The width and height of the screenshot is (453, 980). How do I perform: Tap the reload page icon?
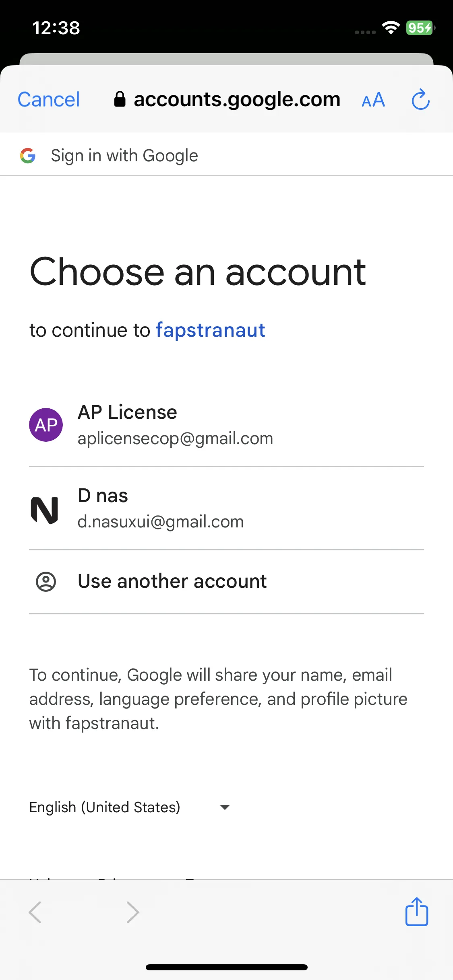tap(420, 99)
